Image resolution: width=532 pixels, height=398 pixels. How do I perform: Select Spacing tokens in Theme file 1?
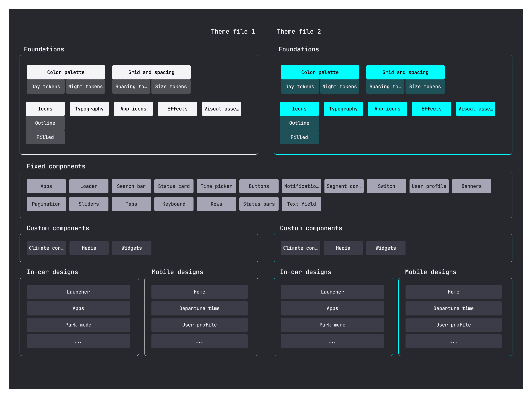[x=131, y=87]
